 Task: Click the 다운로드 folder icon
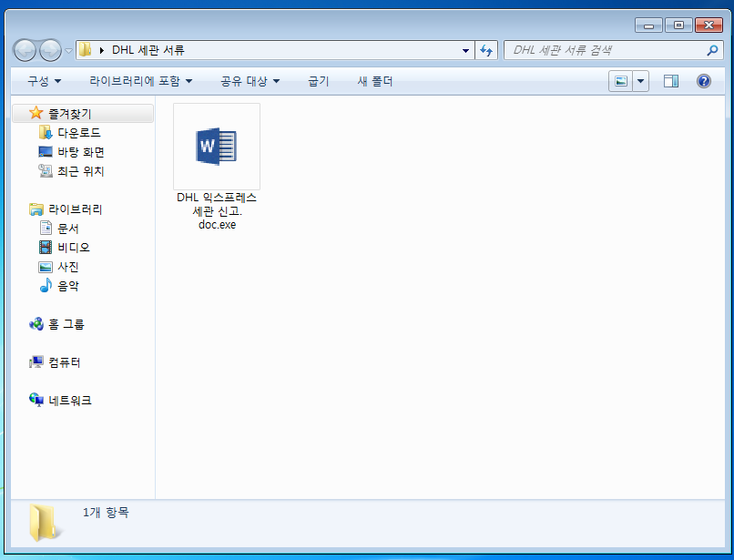(x=45, y=133)
